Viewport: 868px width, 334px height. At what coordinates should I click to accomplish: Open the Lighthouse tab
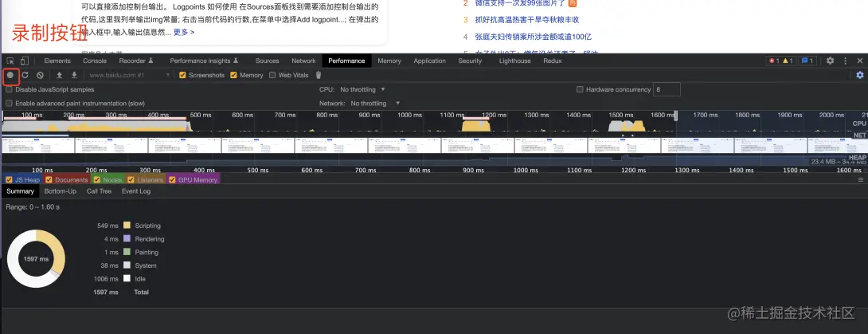click(514, 61)
